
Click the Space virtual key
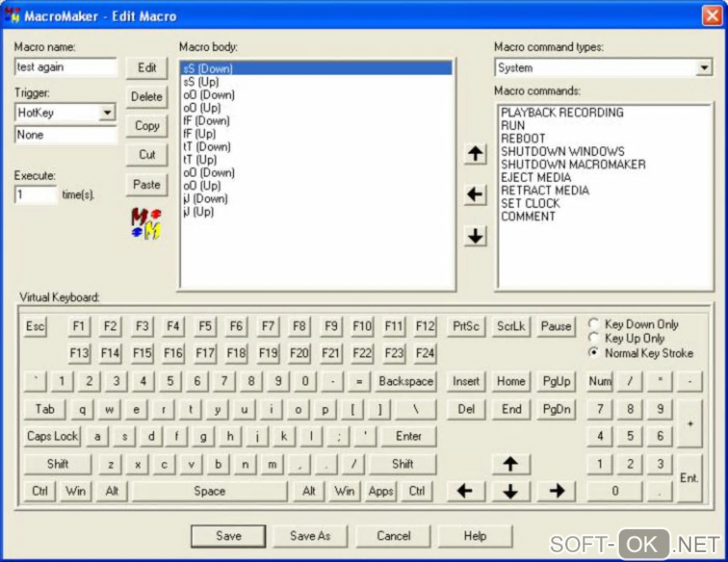(x=209, y=491)
